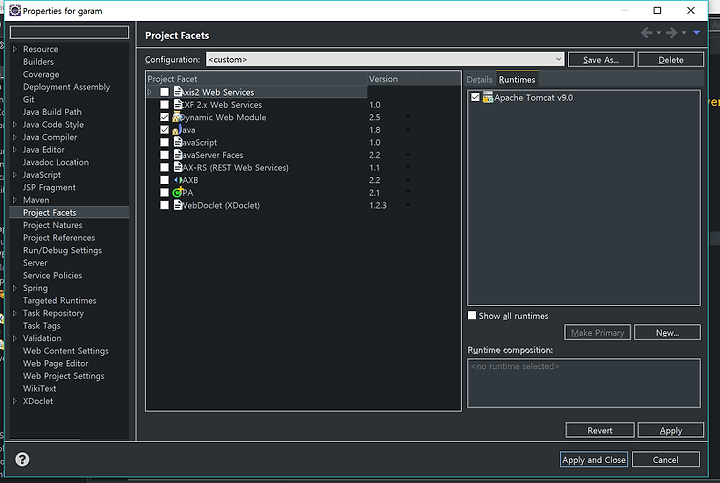Screen dimensions: 720x483
Task: Click the WebDoclet (XDoclet) facet icon
Action: tap(178, 205)
